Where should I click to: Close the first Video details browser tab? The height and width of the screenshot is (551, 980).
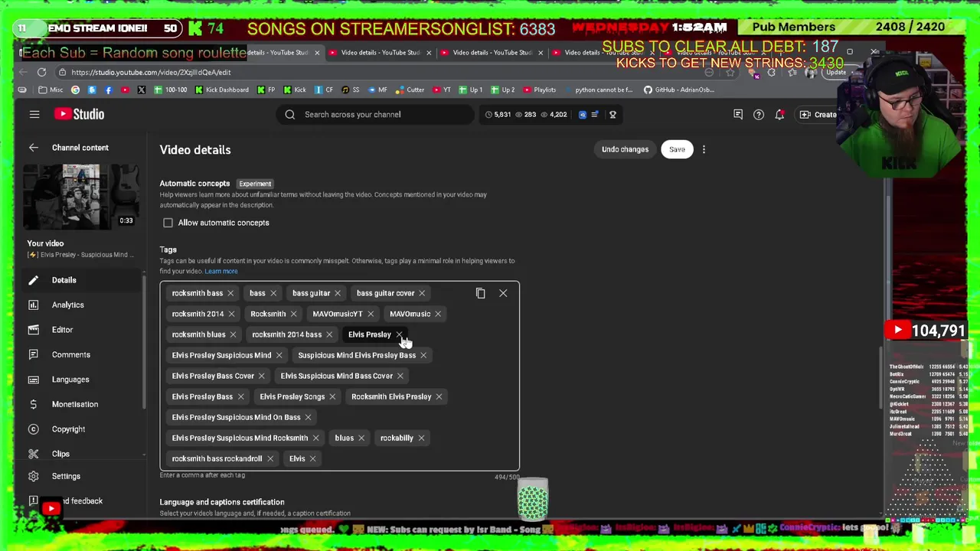317,53
